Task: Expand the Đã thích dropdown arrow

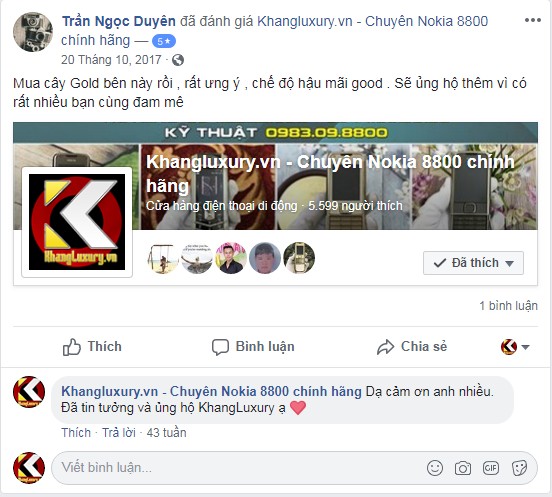Action: coord(509,263)
